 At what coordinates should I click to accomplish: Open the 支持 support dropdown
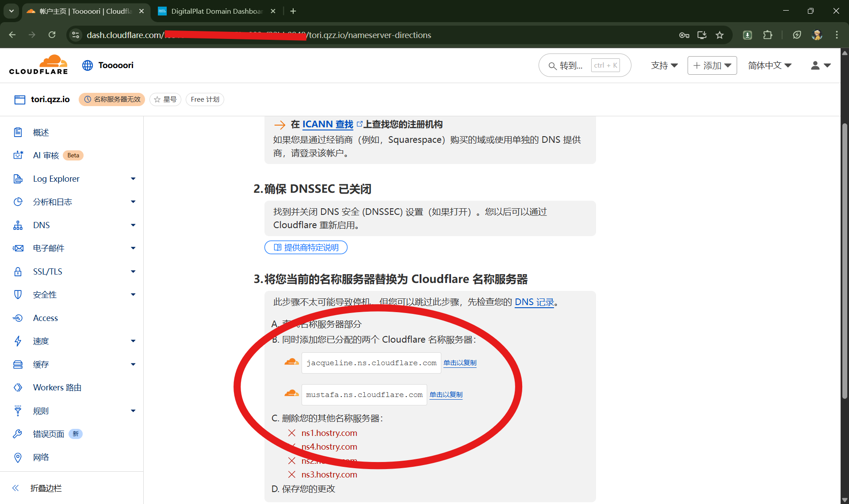coord(664,65)
